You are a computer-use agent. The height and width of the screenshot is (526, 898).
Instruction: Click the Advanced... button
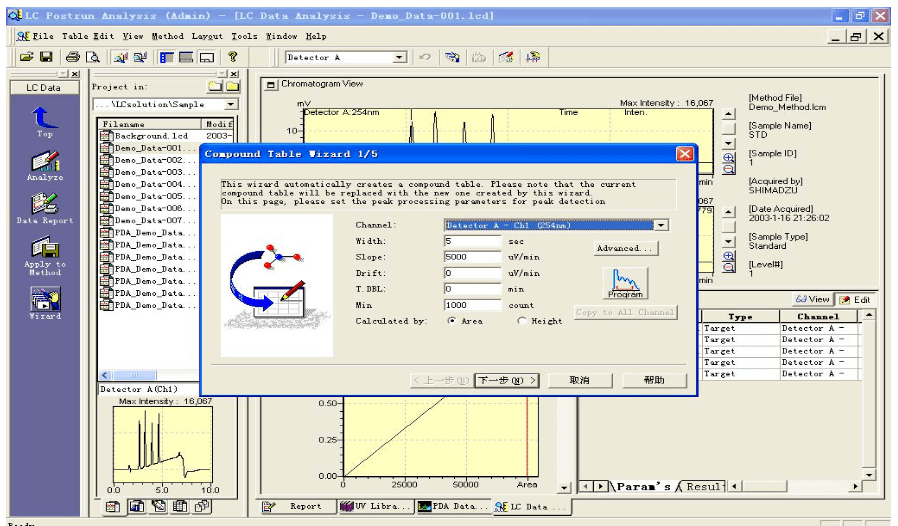[625, 248]
